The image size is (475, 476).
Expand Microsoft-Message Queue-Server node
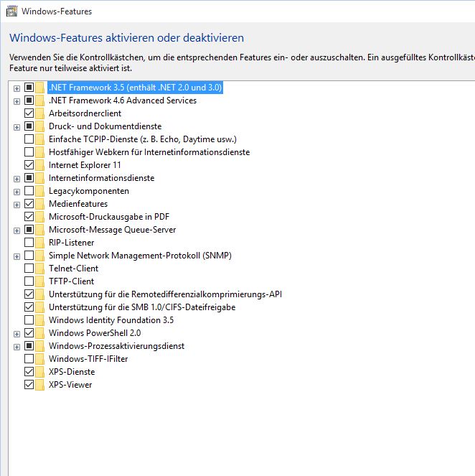pyautogui.click(x=17, y=230)
